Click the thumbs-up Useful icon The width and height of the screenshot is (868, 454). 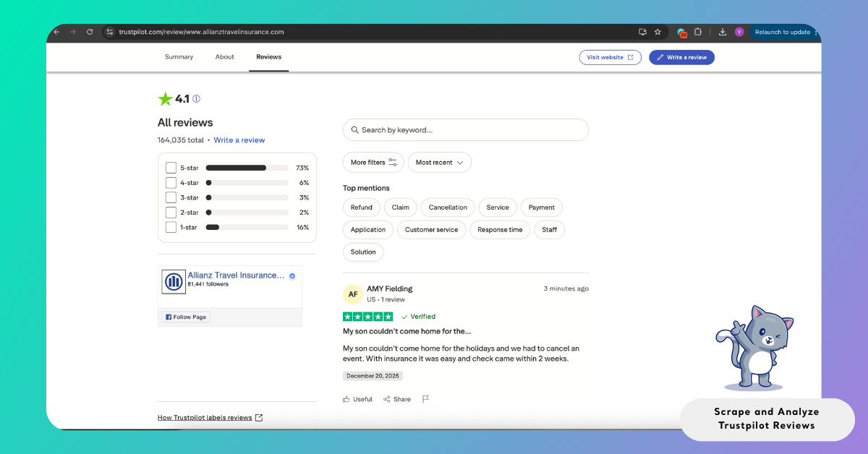point(346,399)
